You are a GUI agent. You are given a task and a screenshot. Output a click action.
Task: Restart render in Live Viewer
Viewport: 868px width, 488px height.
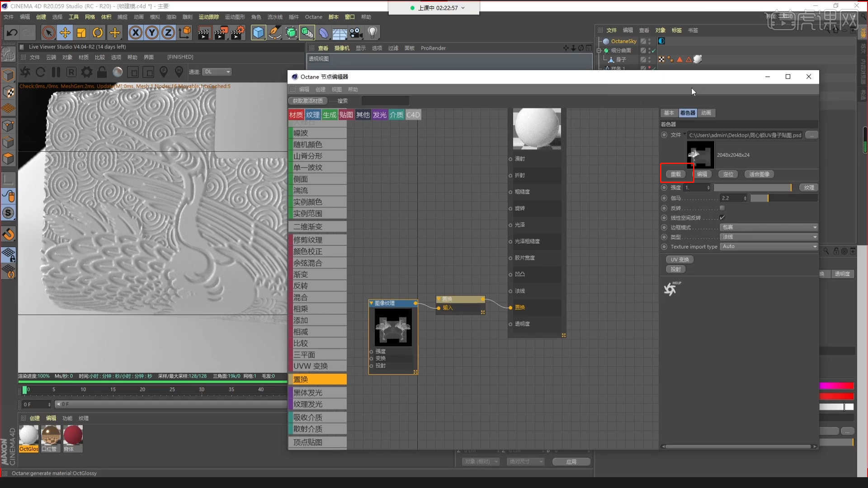(x=40, y=72)
